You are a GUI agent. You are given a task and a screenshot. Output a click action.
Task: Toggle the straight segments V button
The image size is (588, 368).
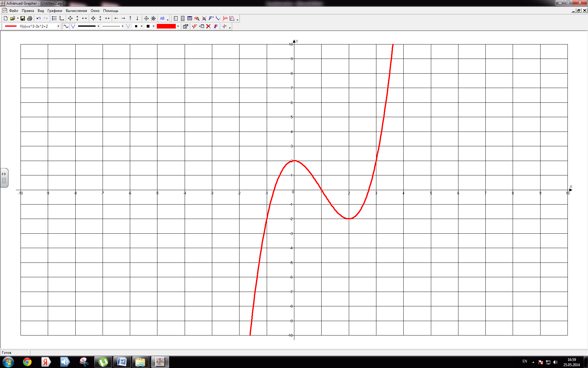[x=73, y=26]
